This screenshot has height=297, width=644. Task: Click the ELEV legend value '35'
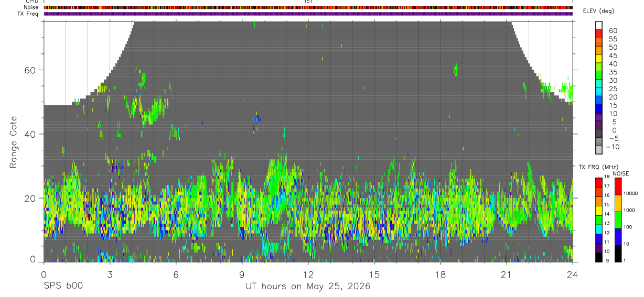pos(613,72)
